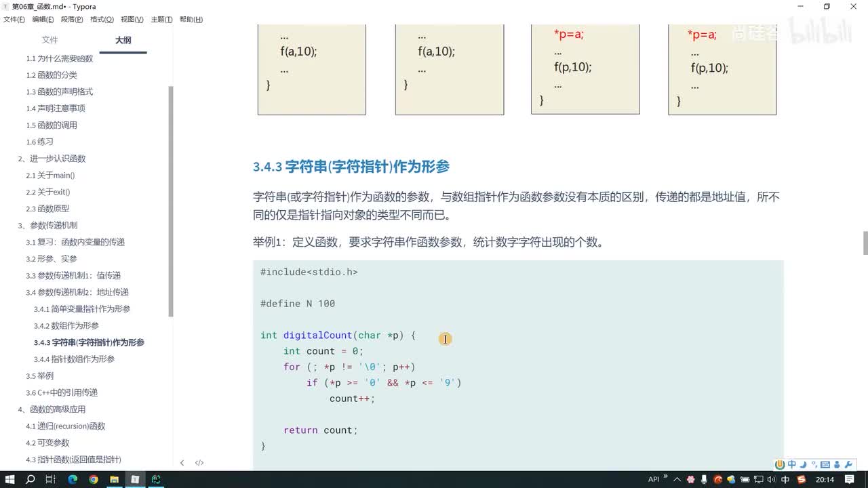
Task: Click the document vertical scrollbar thumb
Action: pos(865,243)
